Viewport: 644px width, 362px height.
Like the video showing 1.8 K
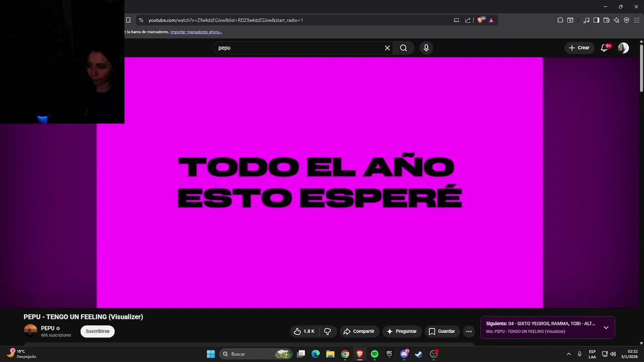point(304,331)
